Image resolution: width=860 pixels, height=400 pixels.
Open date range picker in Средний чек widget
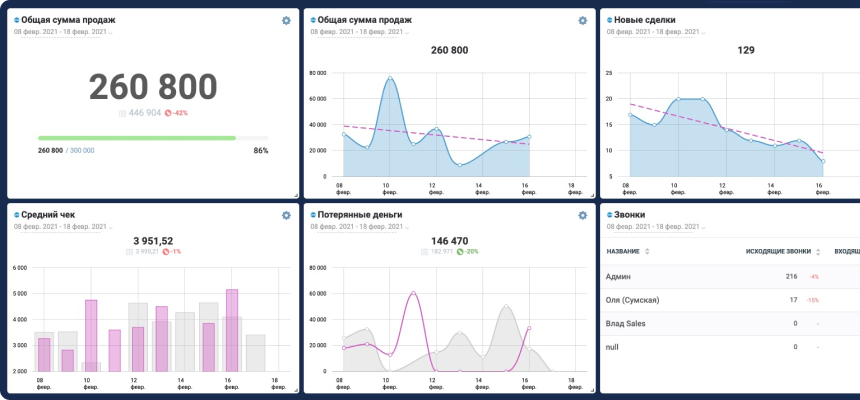point(63,227)
